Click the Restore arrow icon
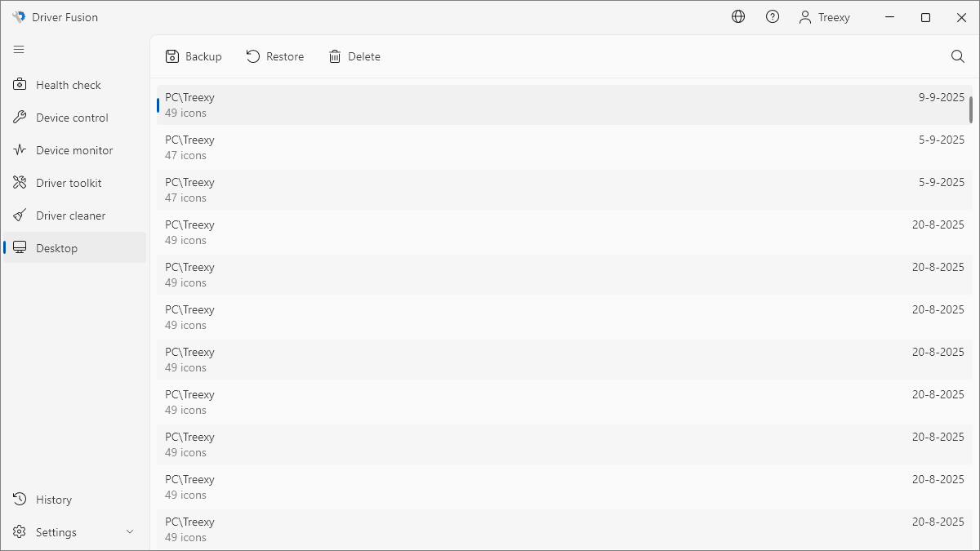Image resolution: width=980 pixels, height=551 pixels. [x=253, y=56]
